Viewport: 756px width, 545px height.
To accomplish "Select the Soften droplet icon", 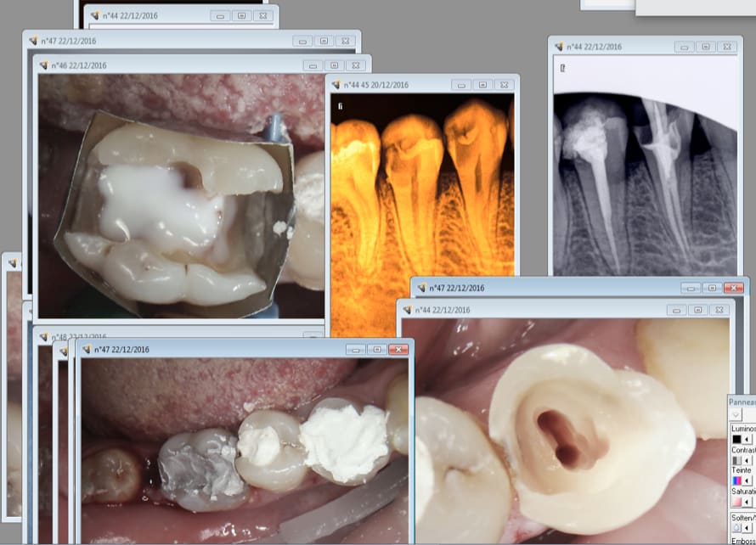I will point(736,527).
